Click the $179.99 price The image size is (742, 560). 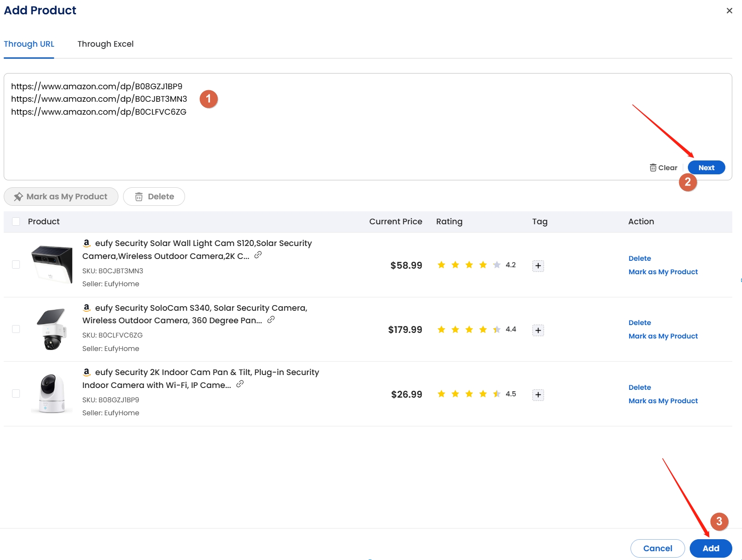(405, 330)
